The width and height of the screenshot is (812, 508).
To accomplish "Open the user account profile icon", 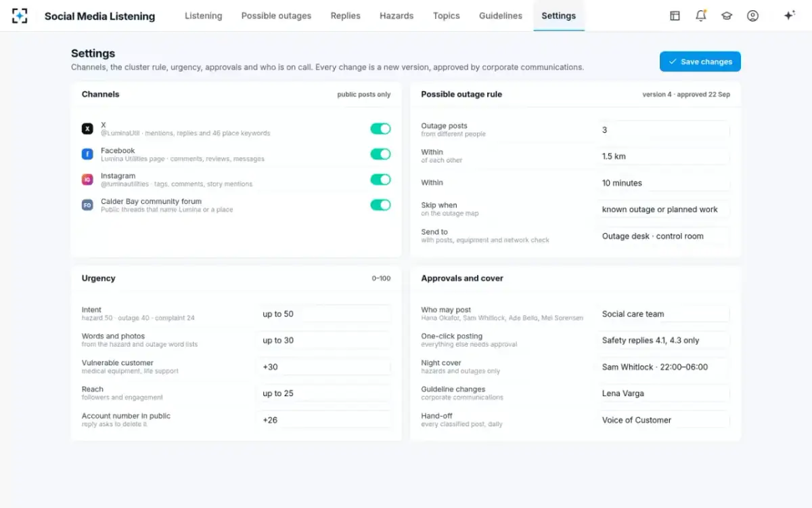I will (x=752, y=16).
